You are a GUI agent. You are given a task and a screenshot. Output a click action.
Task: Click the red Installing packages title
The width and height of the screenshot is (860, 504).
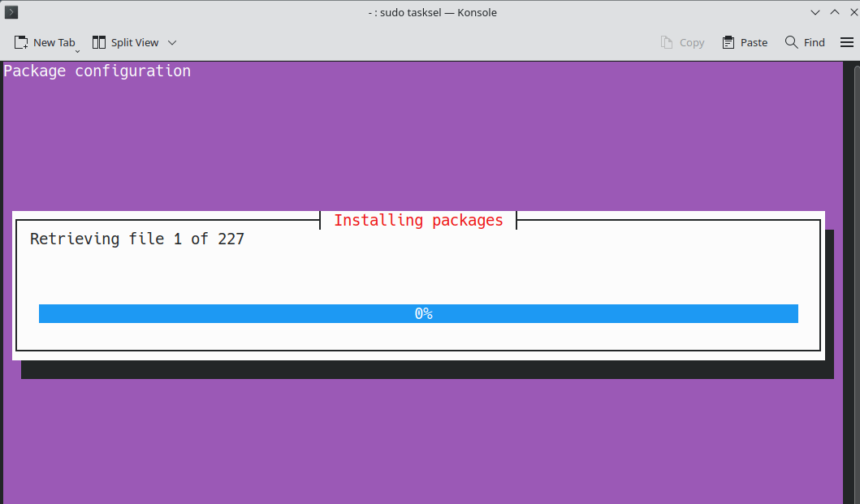418,220
